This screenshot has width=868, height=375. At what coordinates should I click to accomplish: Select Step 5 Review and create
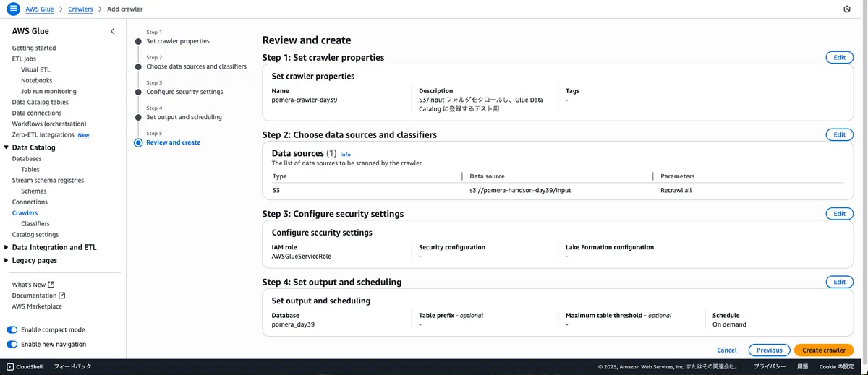[173, 142]
